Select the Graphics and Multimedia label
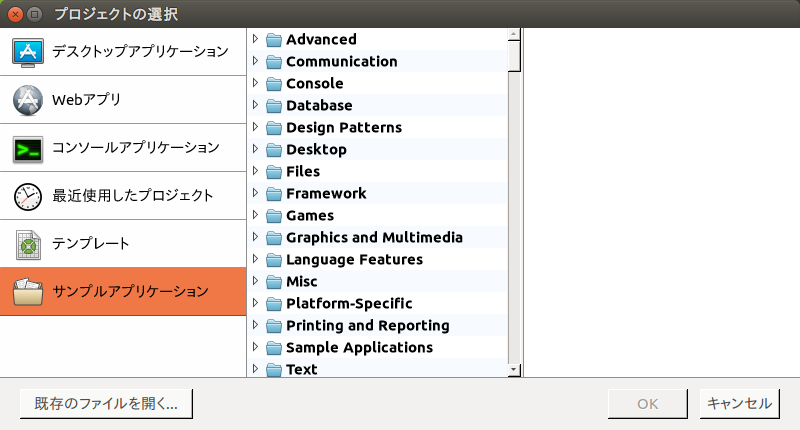 [x=374, y=238]
